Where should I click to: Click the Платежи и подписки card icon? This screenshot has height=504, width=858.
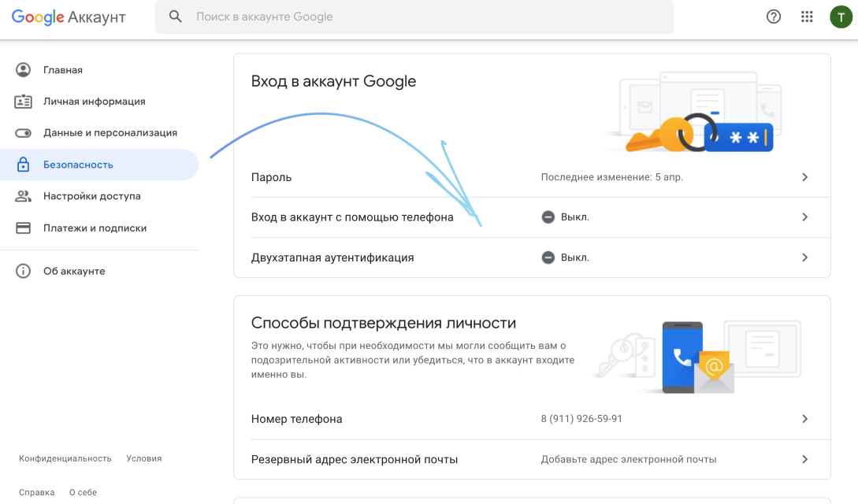point(23,228)
